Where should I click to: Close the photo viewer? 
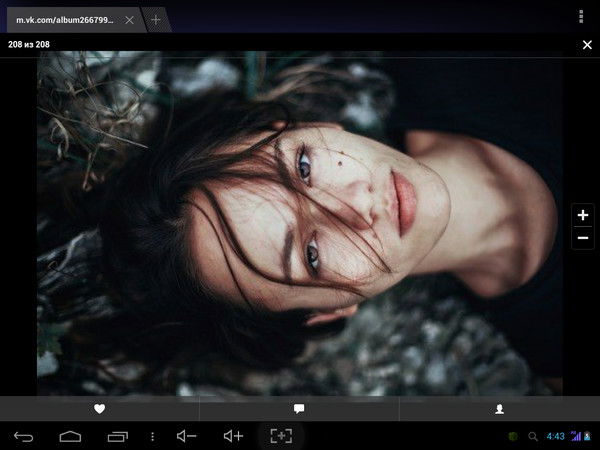tap(587, 45)
